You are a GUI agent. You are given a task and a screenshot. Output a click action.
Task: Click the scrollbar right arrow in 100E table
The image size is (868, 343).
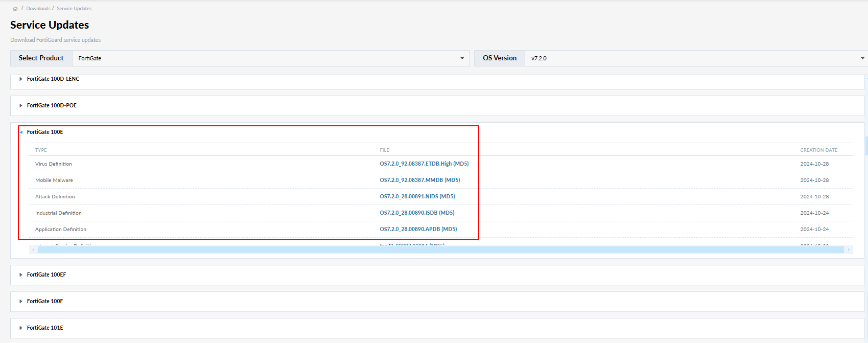pos(849,249)
